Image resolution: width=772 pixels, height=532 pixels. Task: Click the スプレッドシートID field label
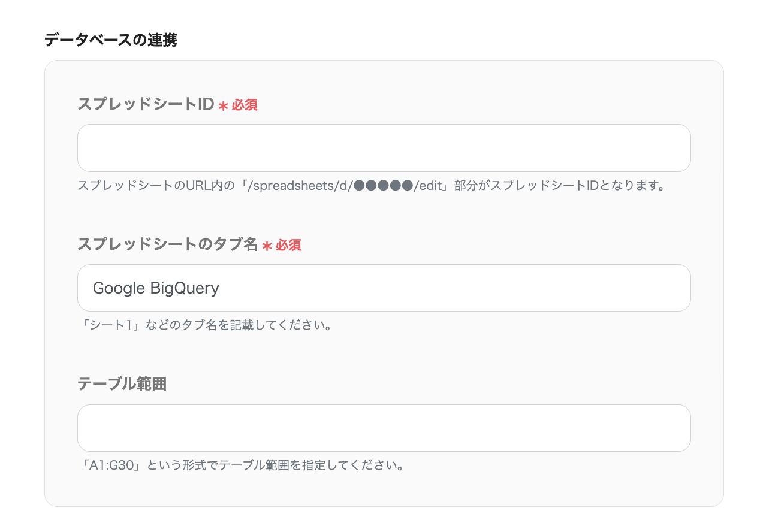pos(146,104)
